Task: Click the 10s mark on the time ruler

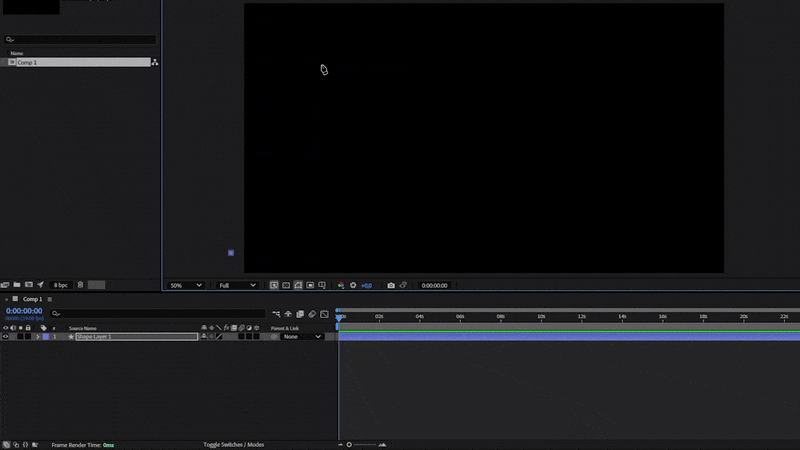Action: 541,317
